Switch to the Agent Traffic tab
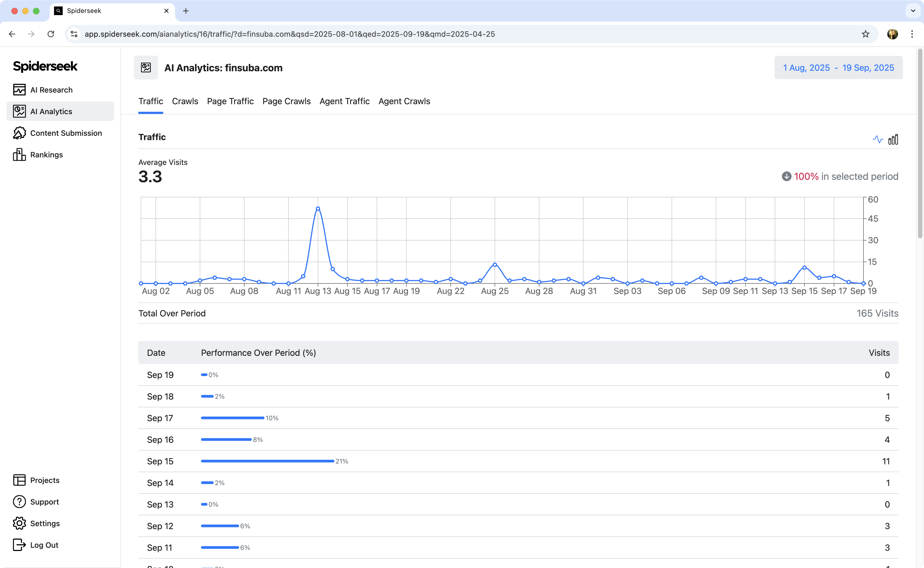The height and width of the screenshot is (568, 924). [x=344, y=102]
